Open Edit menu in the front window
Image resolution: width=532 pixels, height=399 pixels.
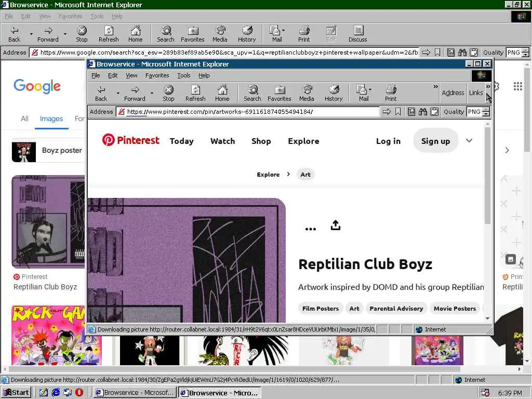(113, 75)
